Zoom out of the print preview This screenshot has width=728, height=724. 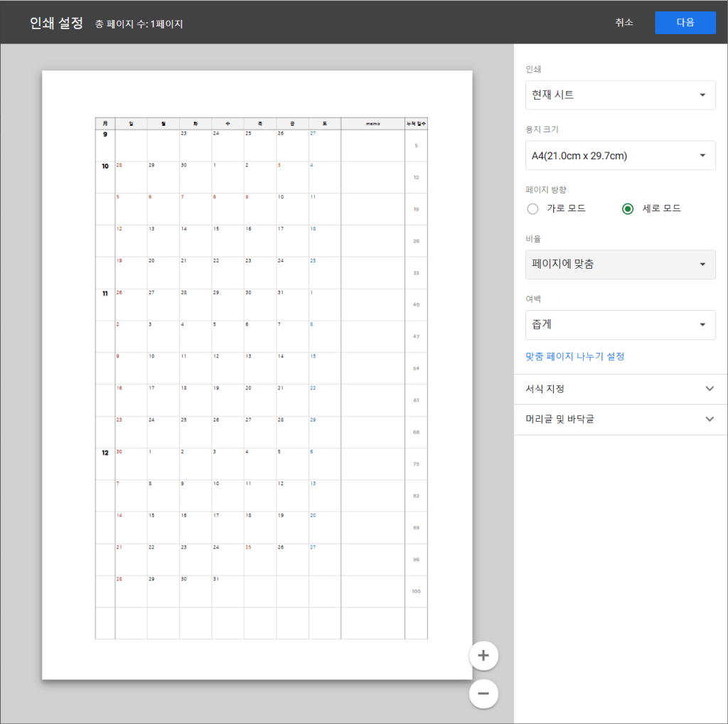tap(483, 693)
